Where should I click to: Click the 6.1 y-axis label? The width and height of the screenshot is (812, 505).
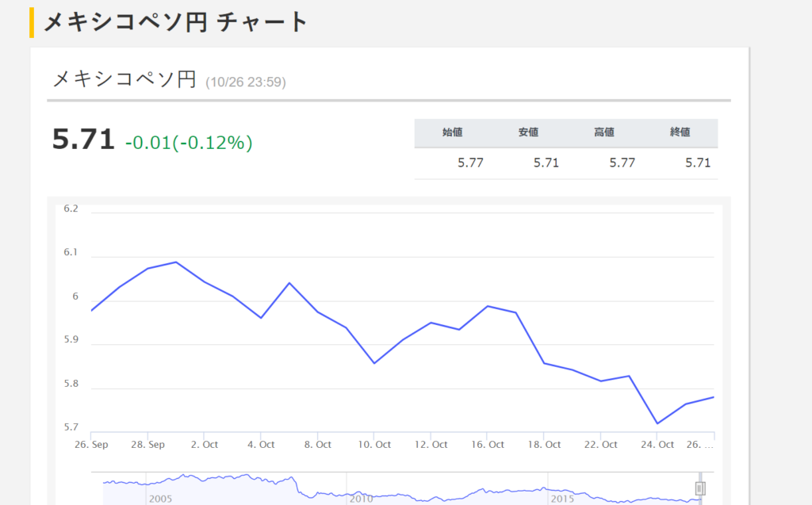(x=71, y=252)
